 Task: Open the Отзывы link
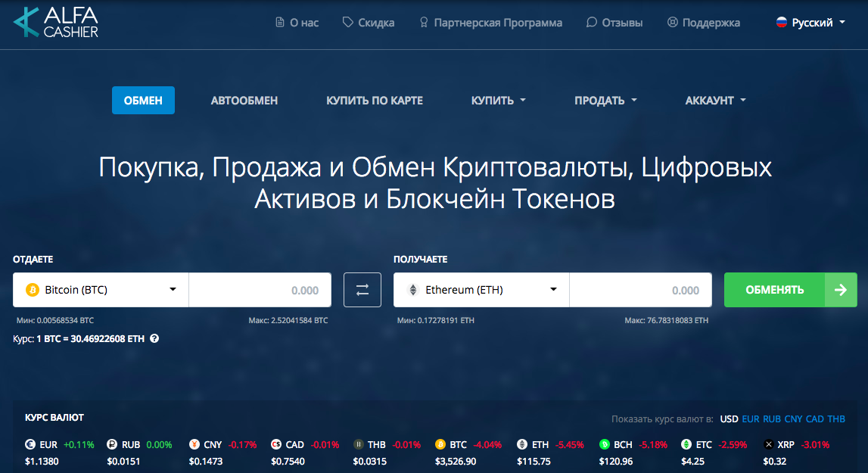(614, 22)
